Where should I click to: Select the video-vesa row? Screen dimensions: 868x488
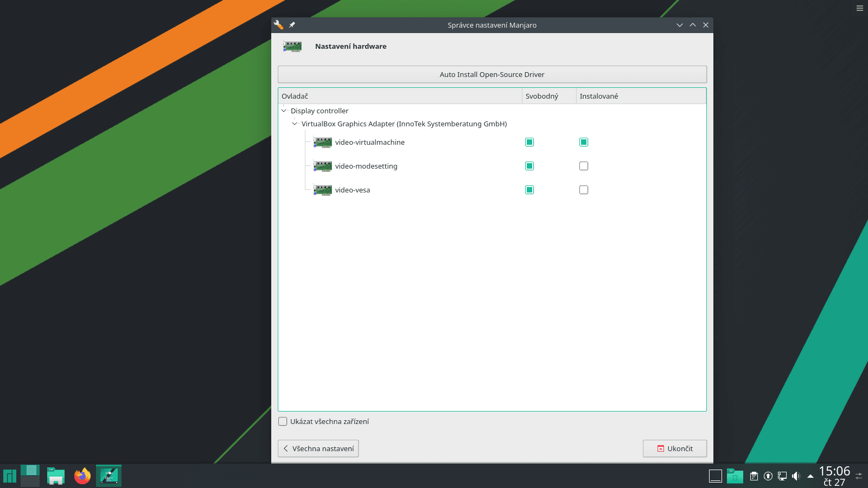[x=492, y=190]
